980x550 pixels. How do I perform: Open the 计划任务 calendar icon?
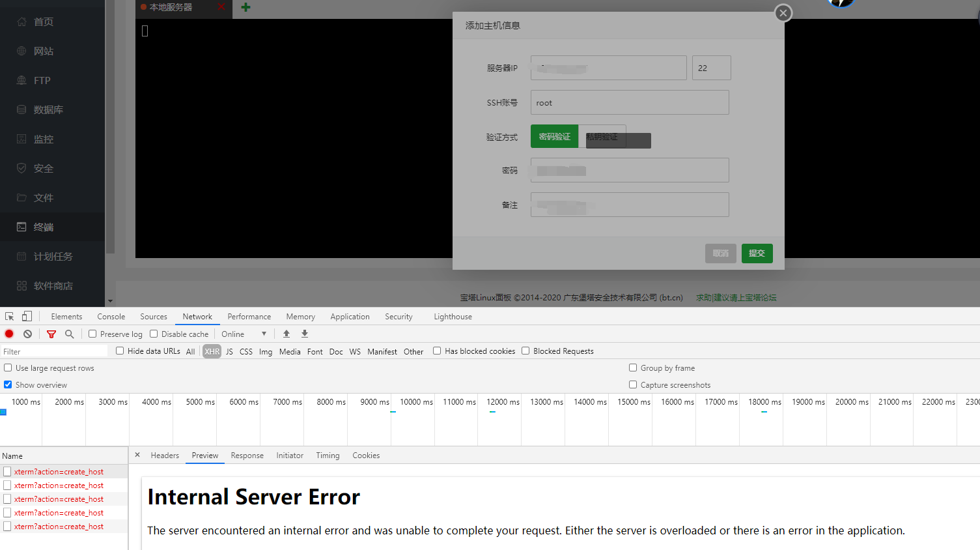tap(21, 256)
